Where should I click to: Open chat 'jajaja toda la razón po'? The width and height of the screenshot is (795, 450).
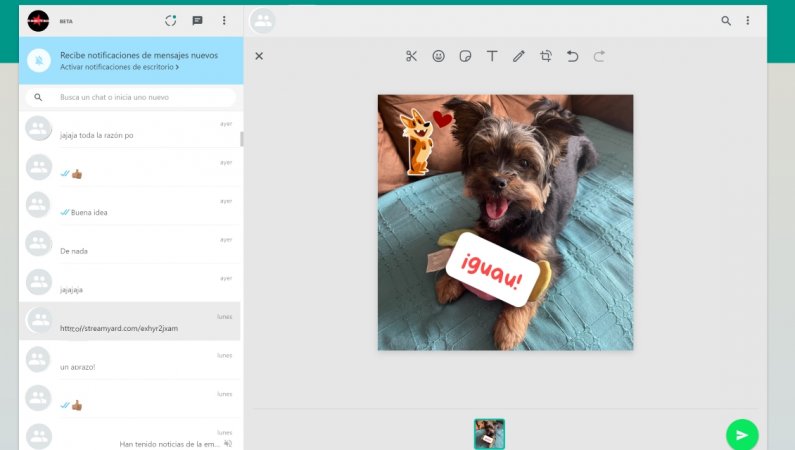(x=130, y=129)
